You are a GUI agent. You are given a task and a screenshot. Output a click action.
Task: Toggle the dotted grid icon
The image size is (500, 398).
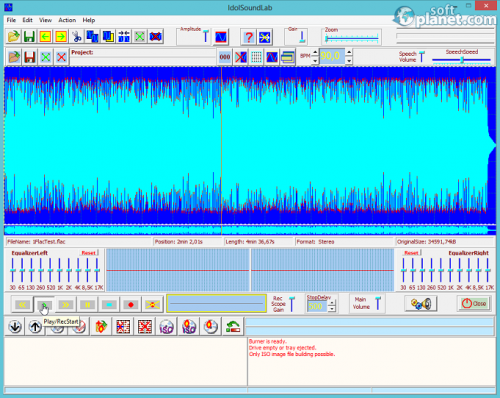[x=256, y=57]
